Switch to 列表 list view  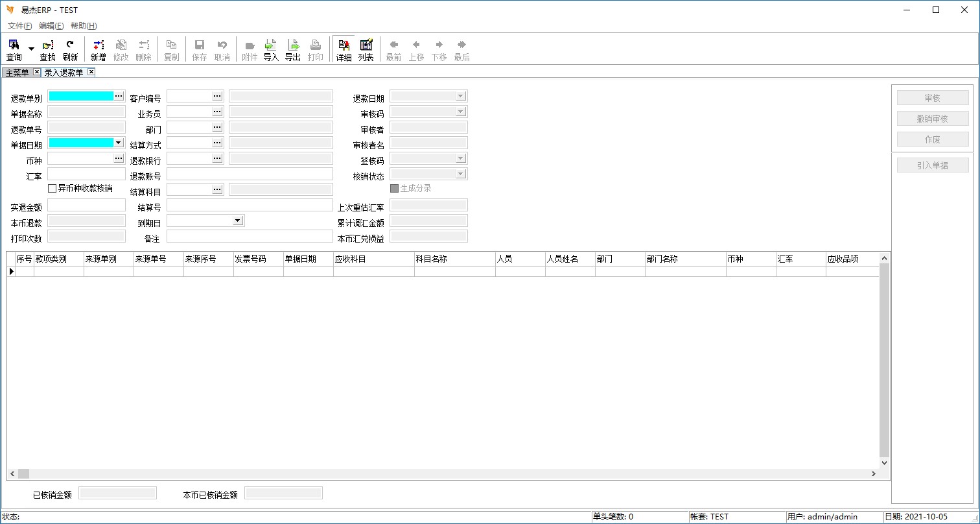pos(366,49)
